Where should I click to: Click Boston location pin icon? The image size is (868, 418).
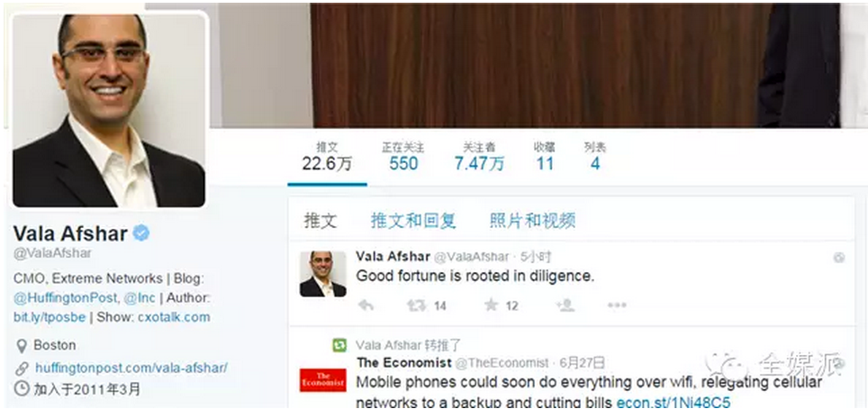[22, 346]
